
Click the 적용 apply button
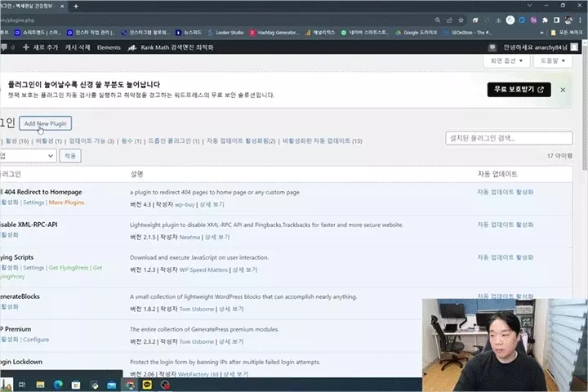pos(70,156)
